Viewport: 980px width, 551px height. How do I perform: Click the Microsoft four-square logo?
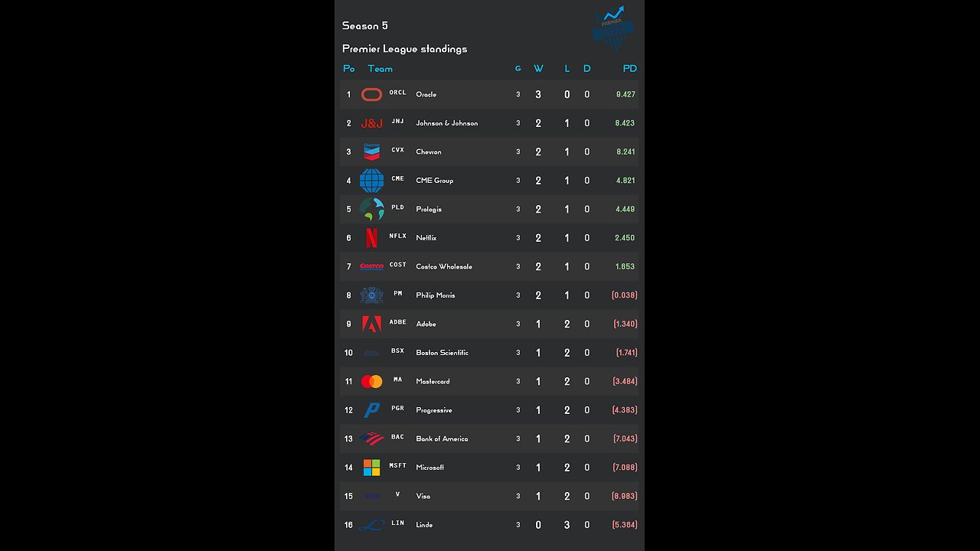[x=371, y=468]
